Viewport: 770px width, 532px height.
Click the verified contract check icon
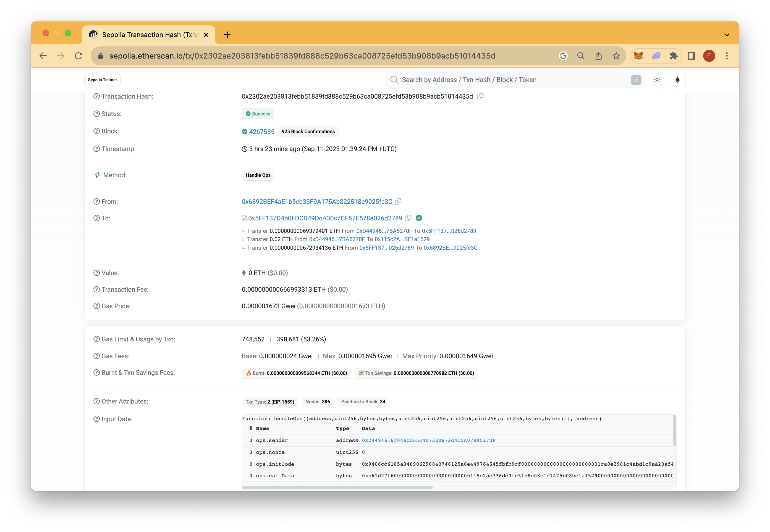tap(419, 218)
